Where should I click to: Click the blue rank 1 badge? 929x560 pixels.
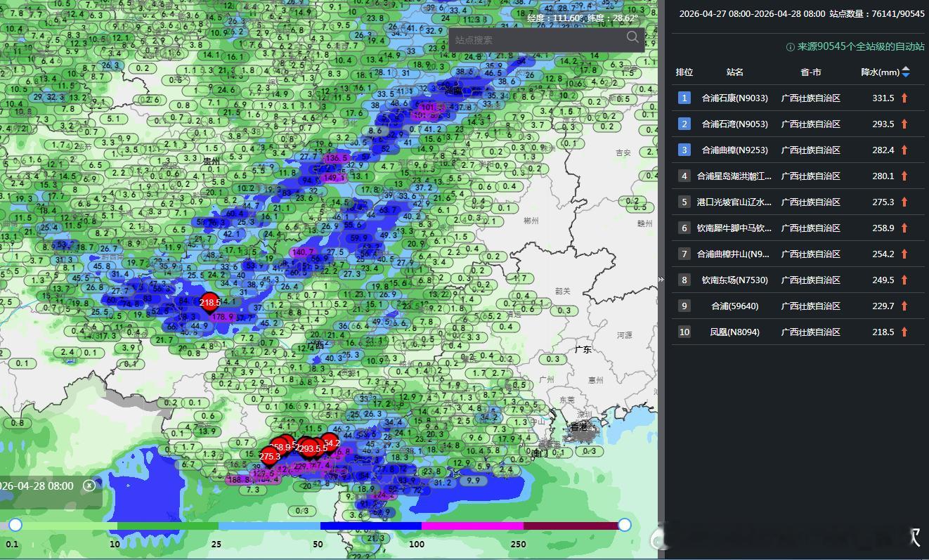pyautogui.click(x=684, y=98)
